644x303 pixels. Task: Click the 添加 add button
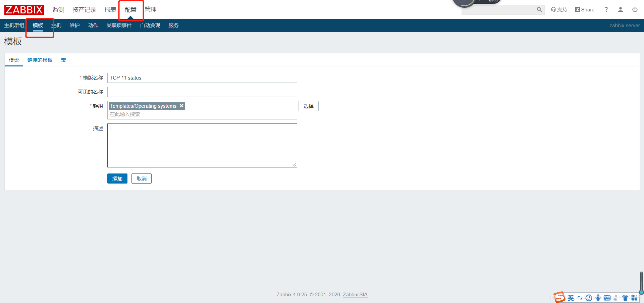117,179
